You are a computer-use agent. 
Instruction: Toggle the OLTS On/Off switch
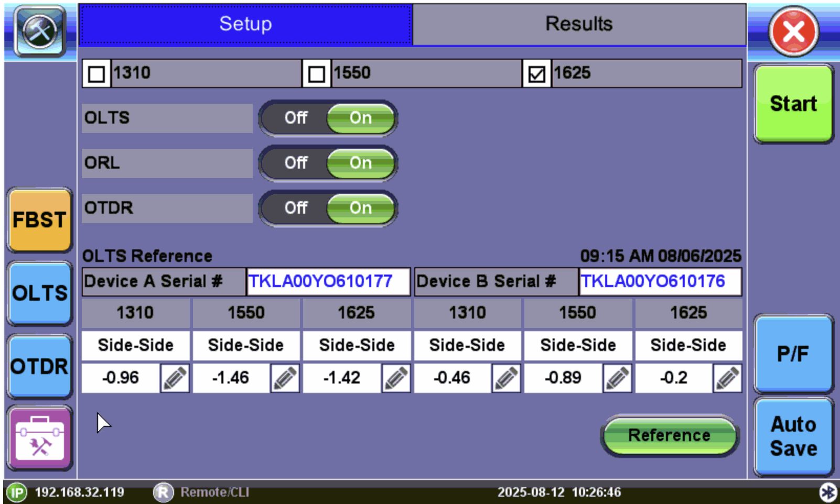328,118
